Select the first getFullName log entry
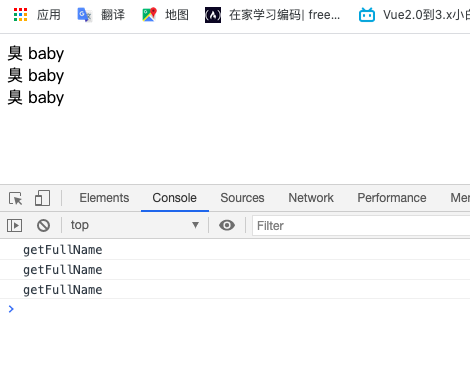Image resolution: width=470 pixels, height=384 pixels. coord(235,250)
